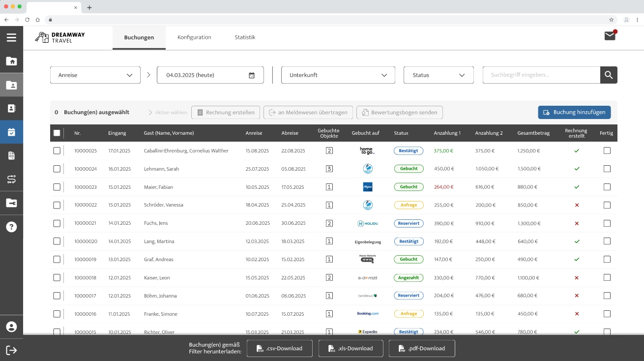Viewport: 644px width, 361px height.
Task: Open the Statistik tab
Action: point(245,37)
